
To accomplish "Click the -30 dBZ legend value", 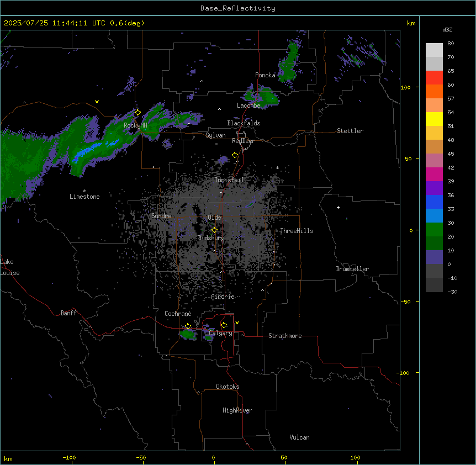I will click(x=452, y=292).
